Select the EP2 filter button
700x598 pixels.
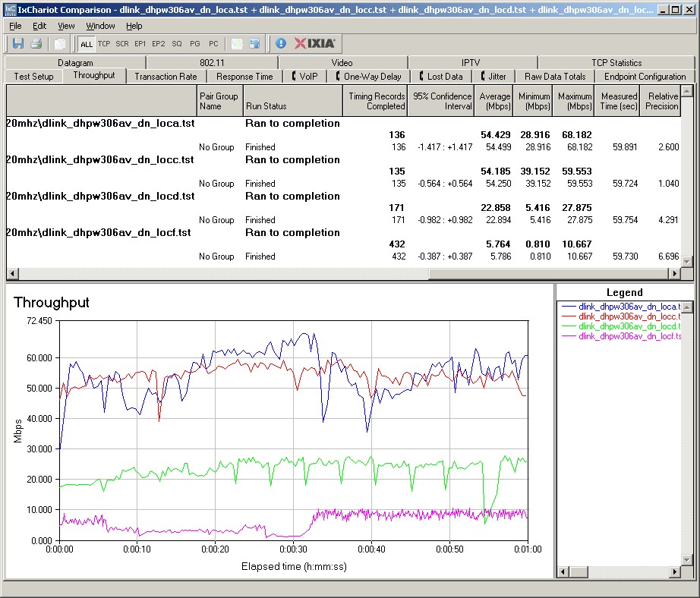tap(159, 44)
